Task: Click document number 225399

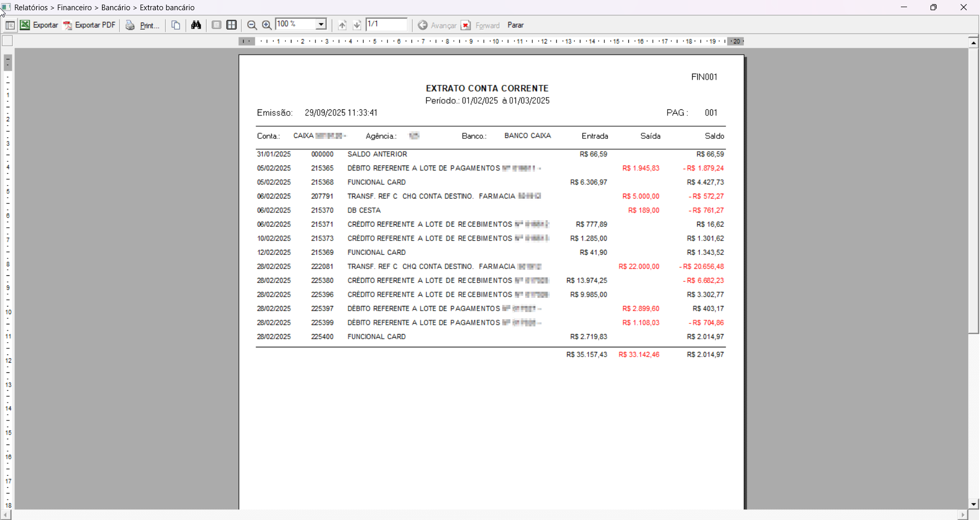Action: coord(323,323)
